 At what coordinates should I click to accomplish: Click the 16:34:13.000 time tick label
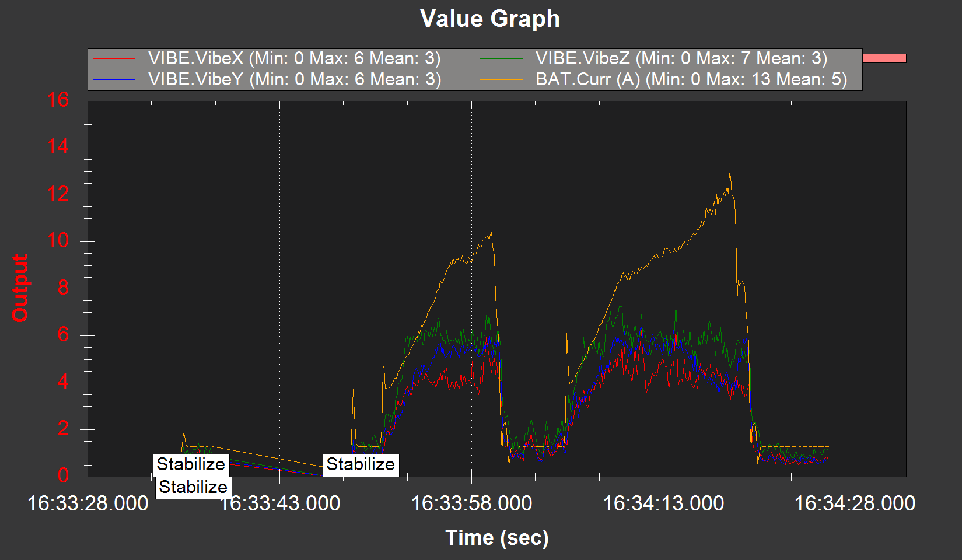coord(663,503)
